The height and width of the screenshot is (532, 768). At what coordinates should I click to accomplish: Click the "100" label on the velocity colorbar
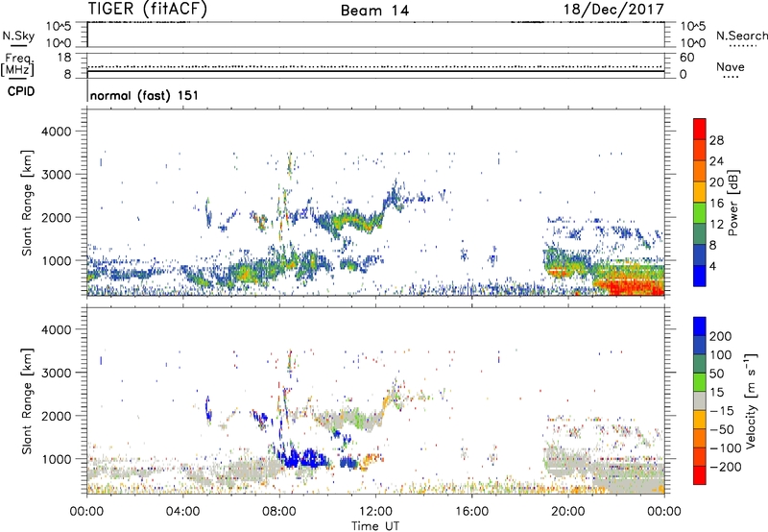pos(721,355)
